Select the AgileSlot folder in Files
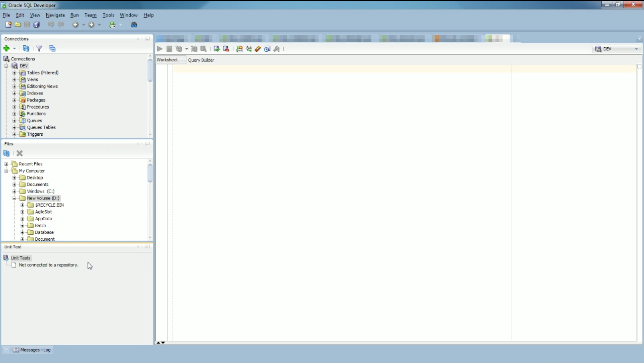The width and height of the screenshot is (644, 363). point(43,212)
